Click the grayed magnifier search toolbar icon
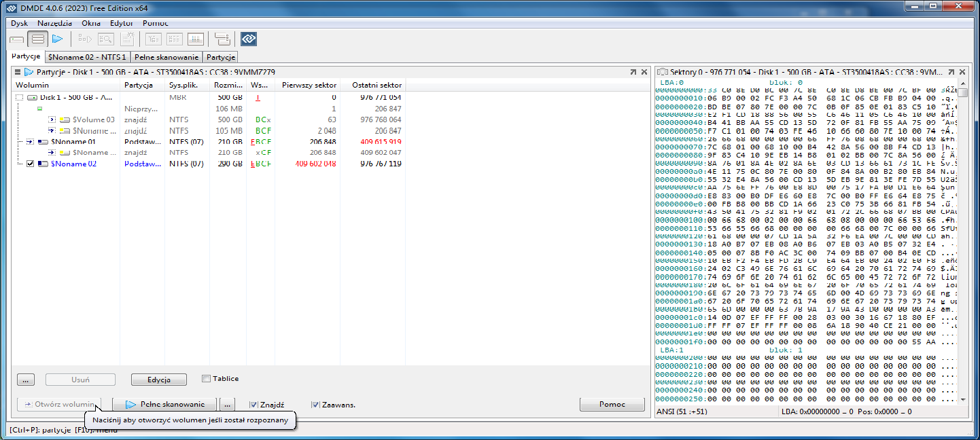The height and width of the screenshot is (440, 980). [106, 39]
